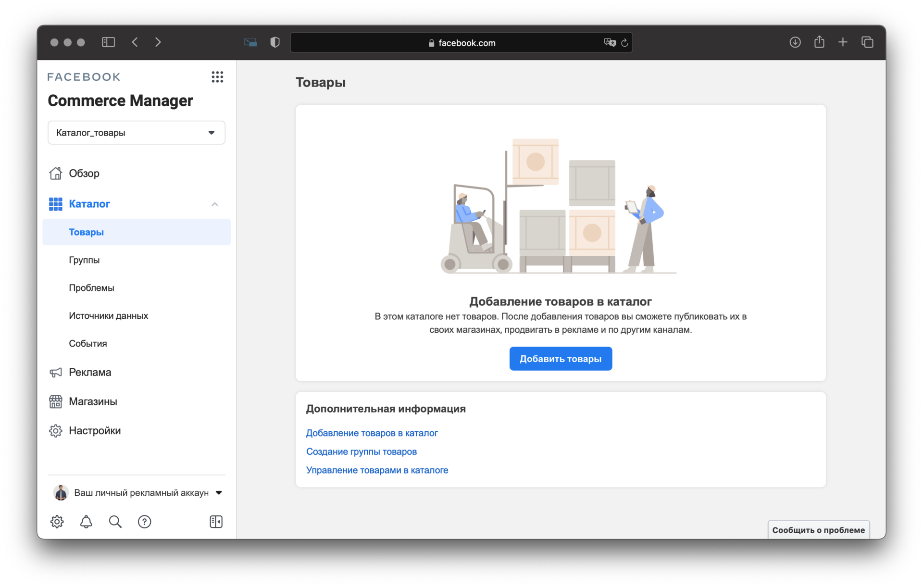Click the search magnifier icon

(115, 522)
